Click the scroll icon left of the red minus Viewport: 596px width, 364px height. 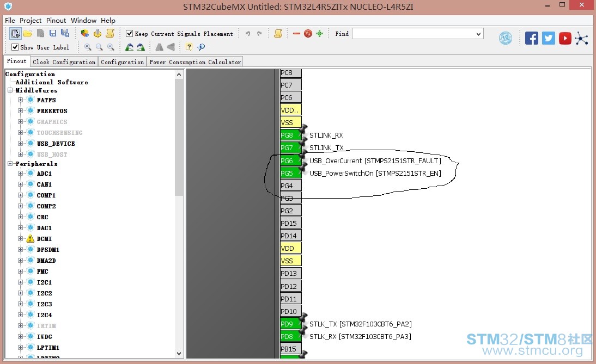(x=278, y=33)
